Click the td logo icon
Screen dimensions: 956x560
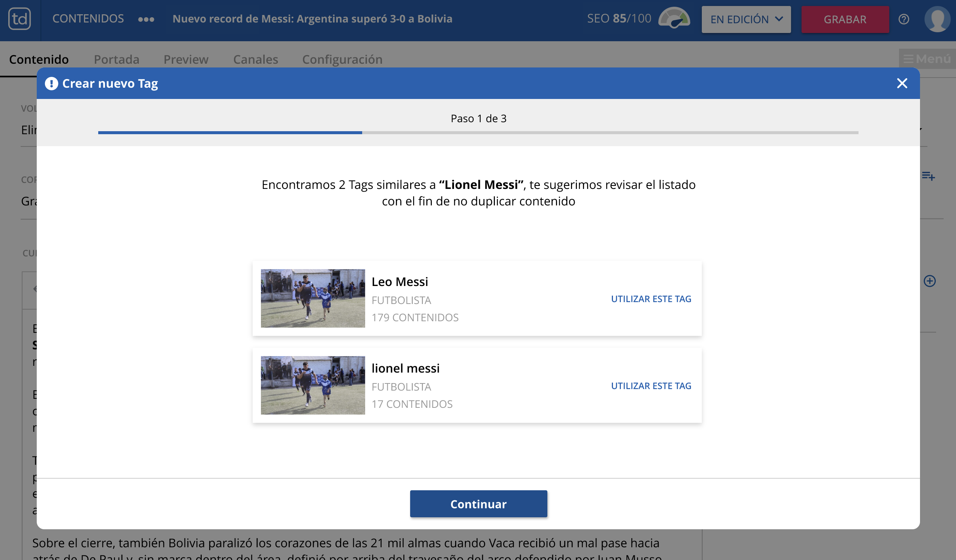tap(19, 19)
